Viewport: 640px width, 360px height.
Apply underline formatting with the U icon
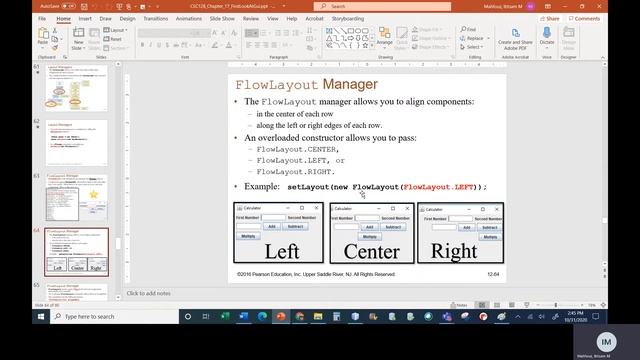pos(159,45)
